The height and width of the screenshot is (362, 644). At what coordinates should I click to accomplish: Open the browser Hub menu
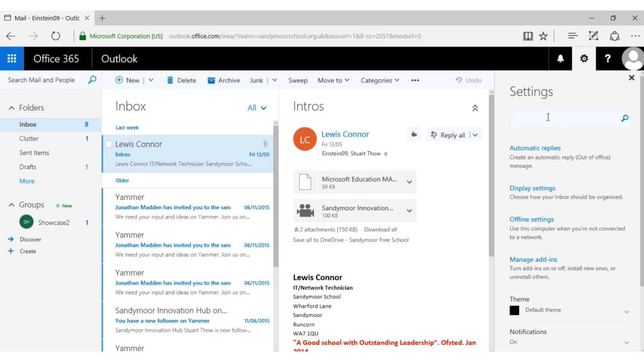(573, 36)
